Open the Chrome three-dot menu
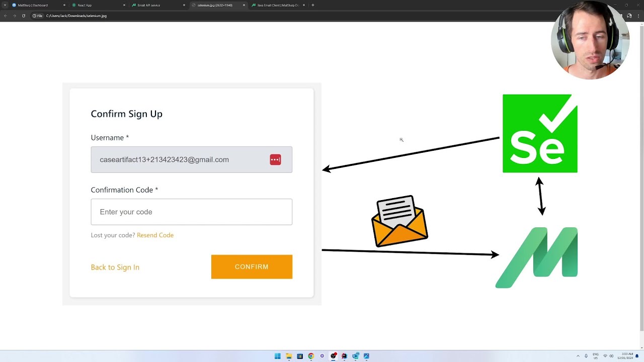 tap(639, 16)
